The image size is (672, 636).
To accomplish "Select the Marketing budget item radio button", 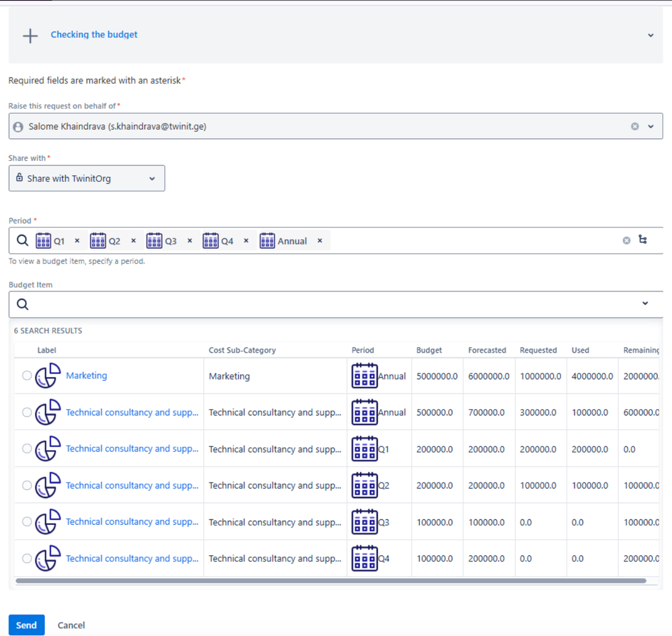I will 27,376.
